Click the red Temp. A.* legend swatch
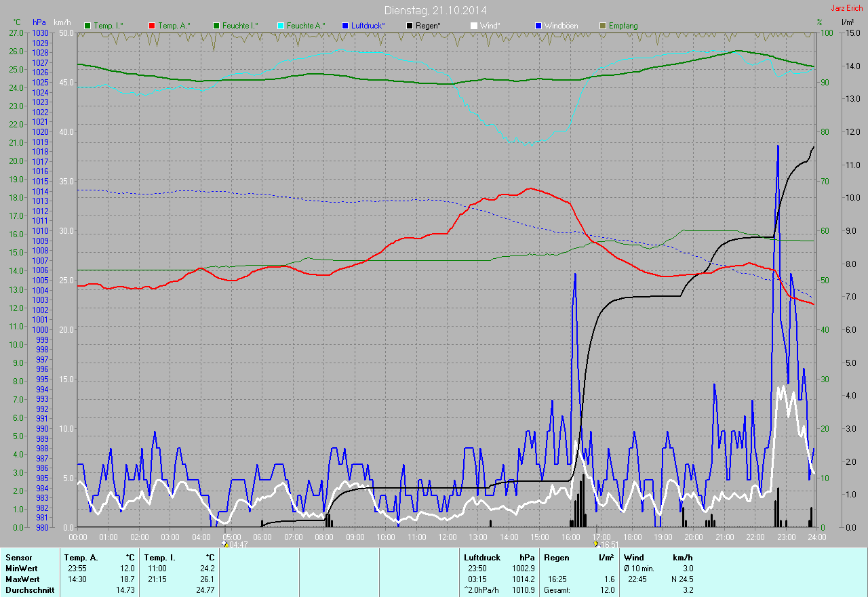 tap(152, 26)
